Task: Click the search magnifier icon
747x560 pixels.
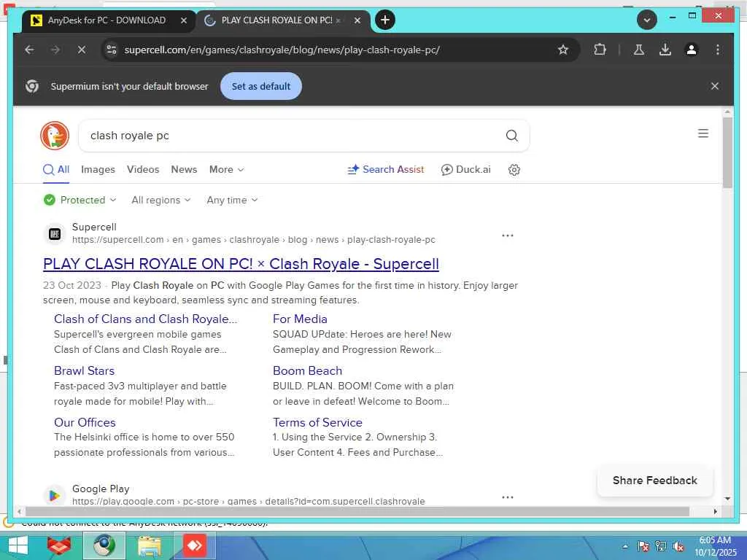Action: click(511, 136)
